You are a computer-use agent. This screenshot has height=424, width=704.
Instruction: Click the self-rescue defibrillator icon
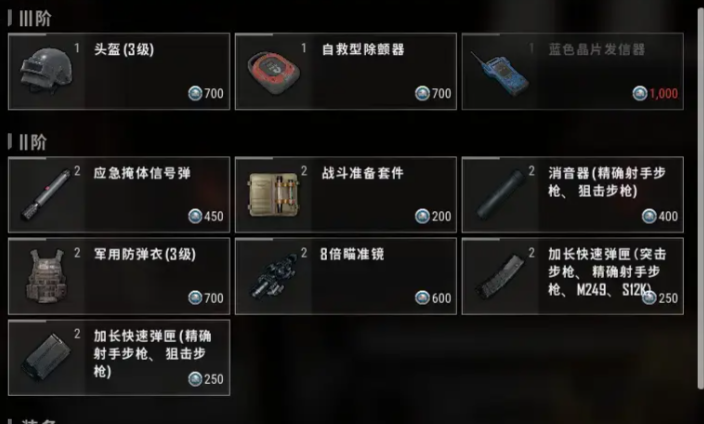coord(274,73)
